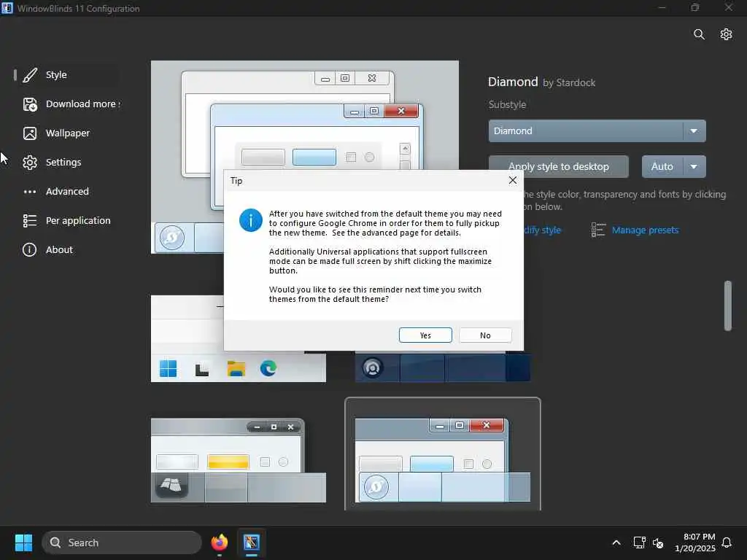Click the Modify style link
Screen dimensions: 747x560
pyautogui.click(x=542, y=230)
